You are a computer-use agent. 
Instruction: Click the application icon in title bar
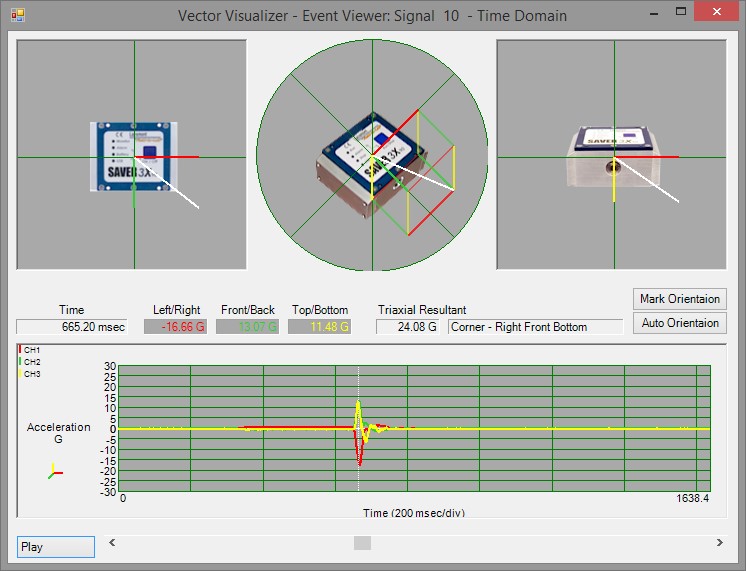18,15
